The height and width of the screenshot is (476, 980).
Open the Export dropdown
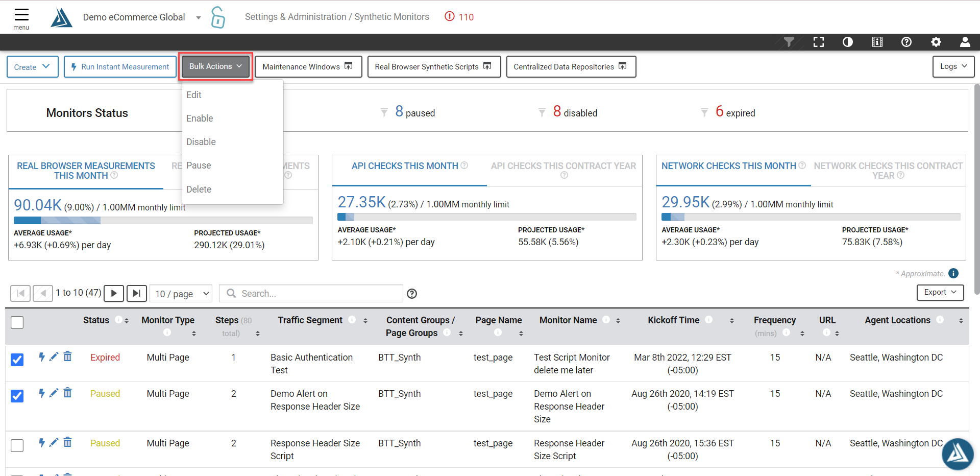(940, 292)
